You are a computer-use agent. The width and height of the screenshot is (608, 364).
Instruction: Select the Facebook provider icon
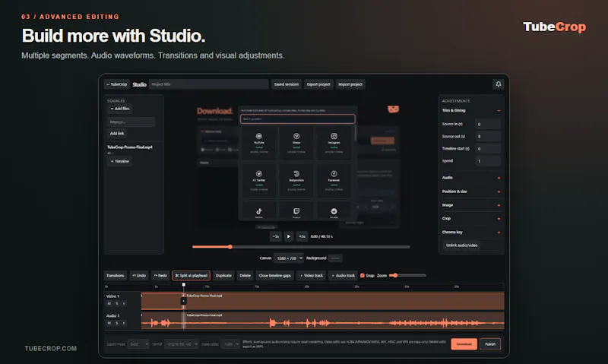click(x=334, y=174)
